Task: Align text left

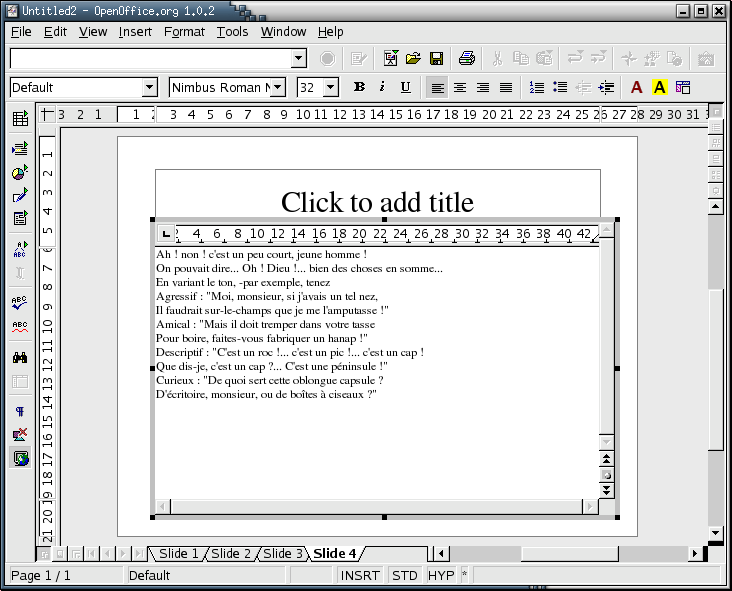Action: point(437,87)
